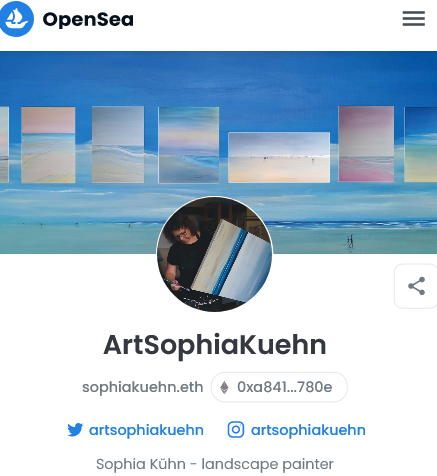Click the OpenSea wordmark text

88,19
